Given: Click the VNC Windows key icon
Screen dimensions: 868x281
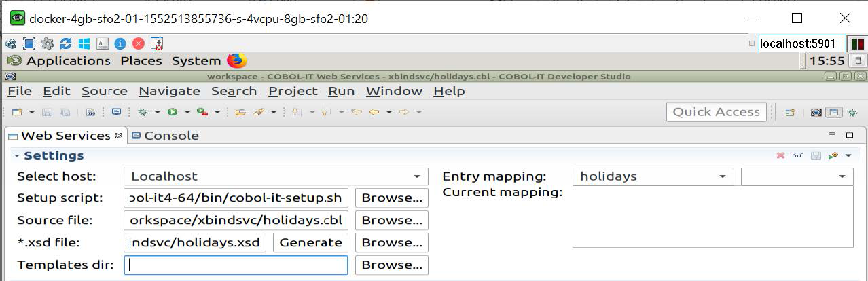Looking at the screenshot, I should coord(84,43).
